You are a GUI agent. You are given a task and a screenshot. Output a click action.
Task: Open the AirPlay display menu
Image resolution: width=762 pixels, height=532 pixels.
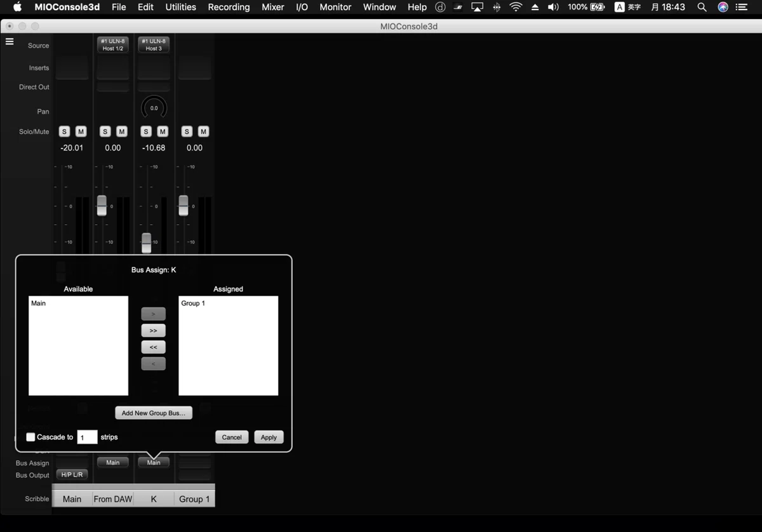[x=477, y=7]
